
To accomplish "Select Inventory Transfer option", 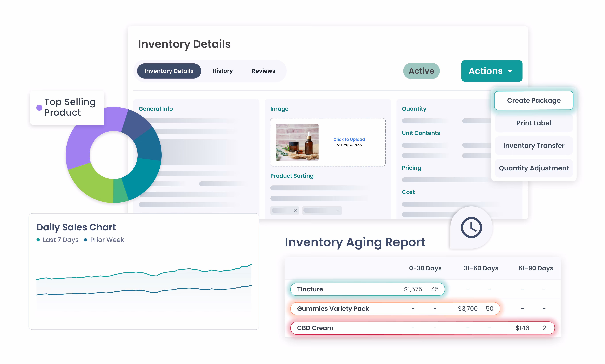I will (534, 145).
